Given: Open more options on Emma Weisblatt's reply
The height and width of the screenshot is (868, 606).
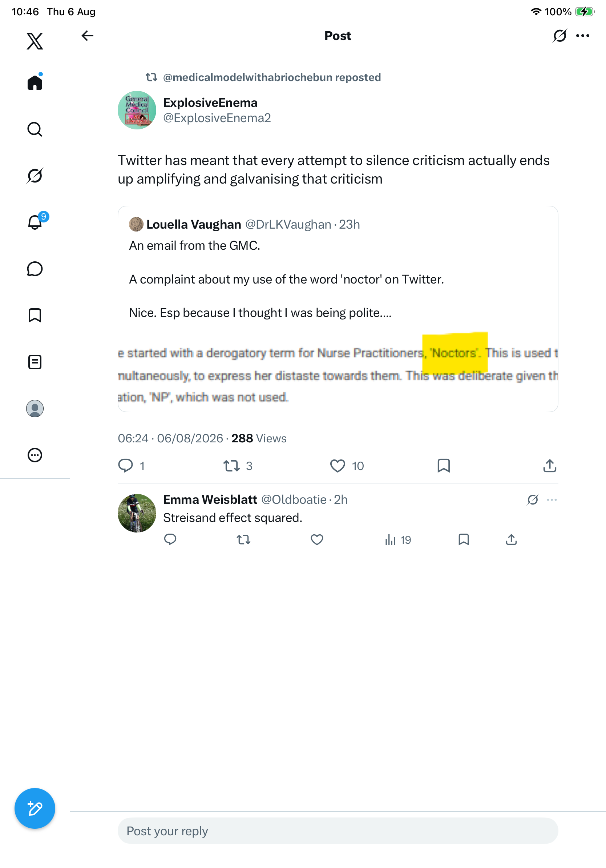Looking at the screenshot, I should coord(552,500).
